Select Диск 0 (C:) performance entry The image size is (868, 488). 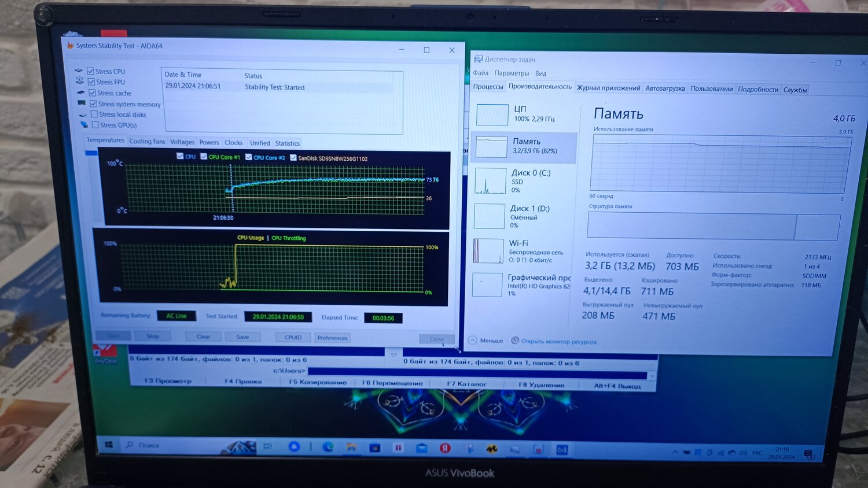point(524,181)
